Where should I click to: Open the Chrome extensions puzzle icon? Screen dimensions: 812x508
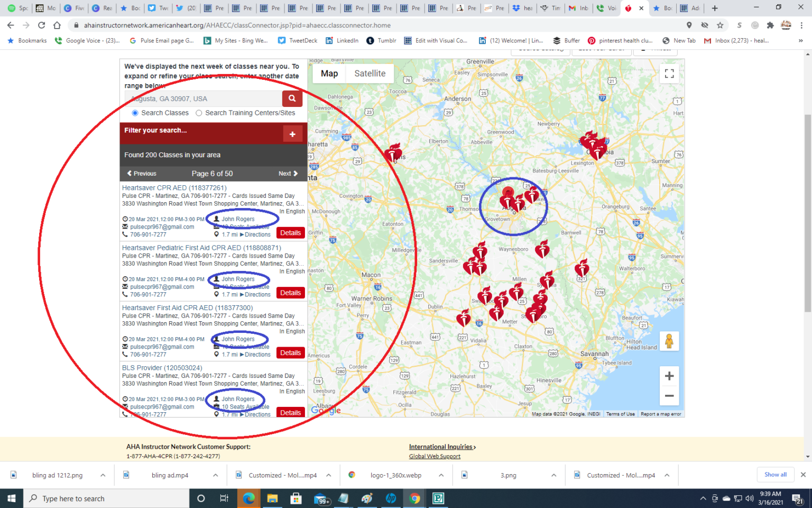click(770, 25)
